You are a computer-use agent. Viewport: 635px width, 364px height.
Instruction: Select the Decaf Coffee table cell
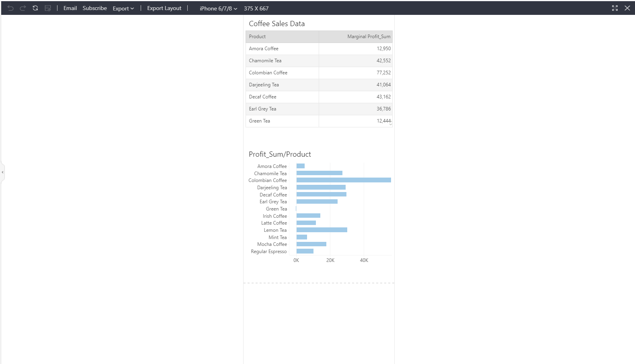pos(282,97)
